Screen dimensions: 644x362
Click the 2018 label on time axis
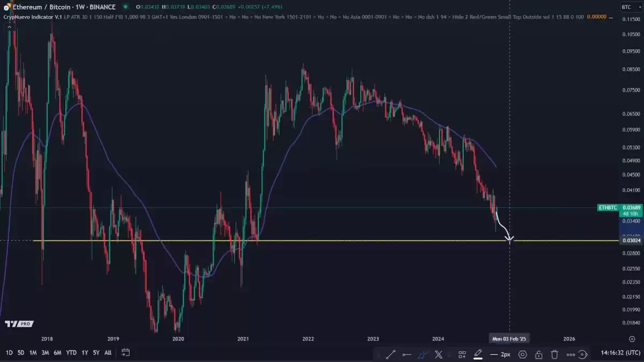tap(47, 339)
